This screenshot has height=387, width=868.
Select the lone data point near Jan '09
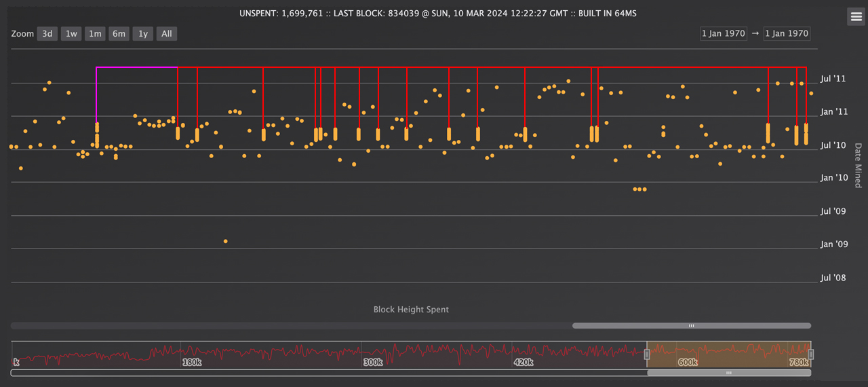[226, 241]
